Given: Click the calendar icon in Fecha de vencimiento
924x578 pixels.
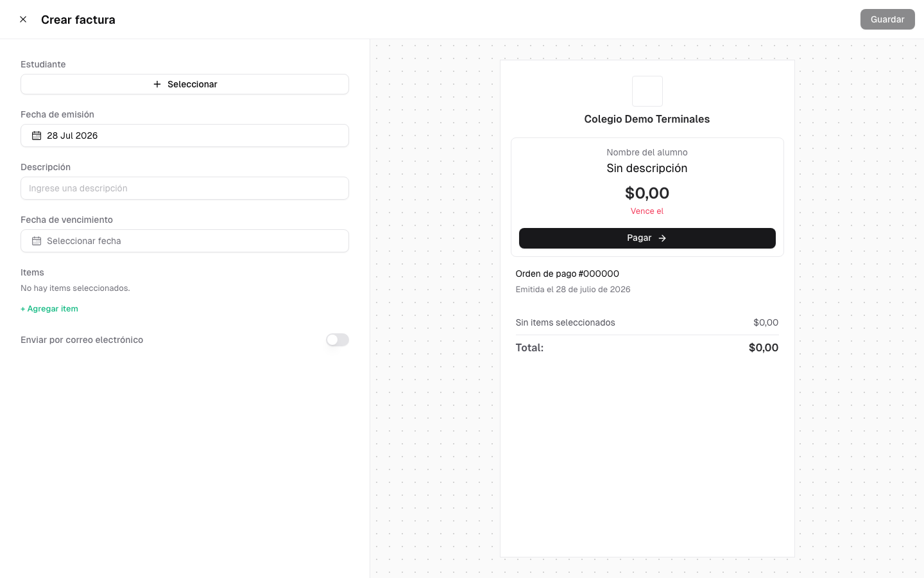Looking at the screenshot, I should 37,241.
